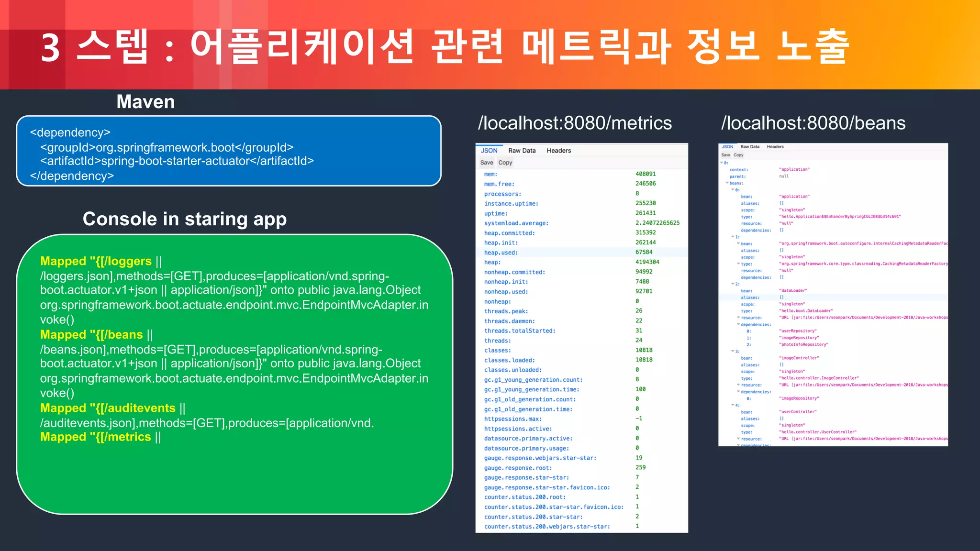Toggle arrow beside internalCachingMetadataReaderFactory bean value

tap(738, 243)
